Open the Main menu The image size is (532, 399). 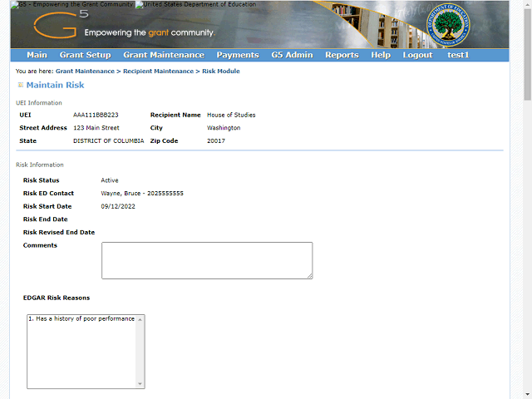click(x=37, y=55)
